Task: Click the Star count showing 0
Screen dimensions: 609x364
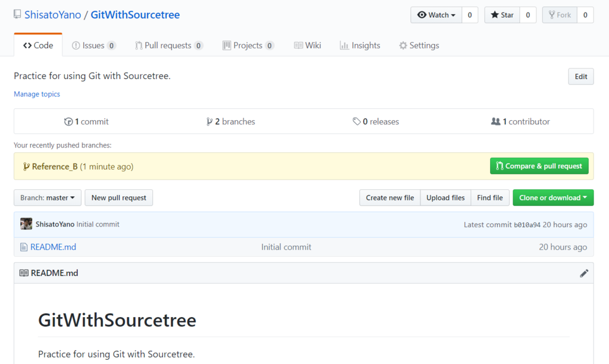Action: click(528, 15)
